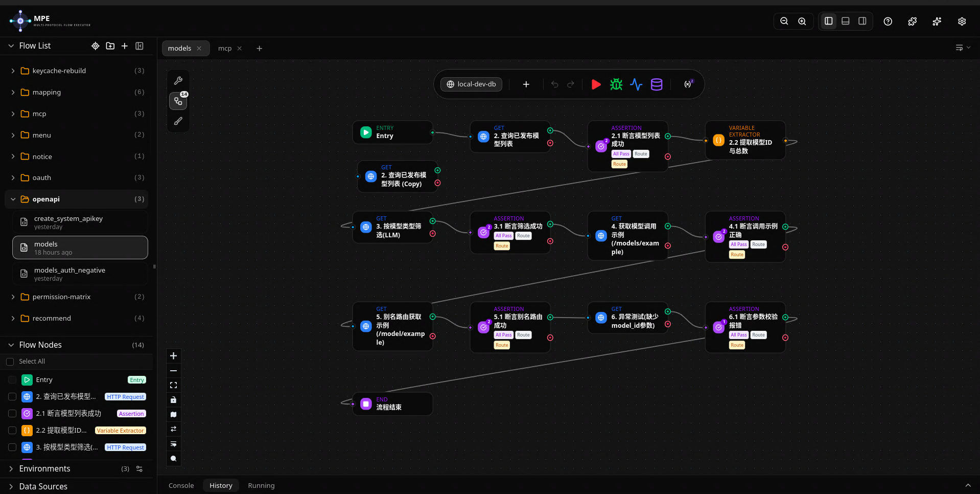Select the nodes tool with the 14 badge

pos(178,101)
